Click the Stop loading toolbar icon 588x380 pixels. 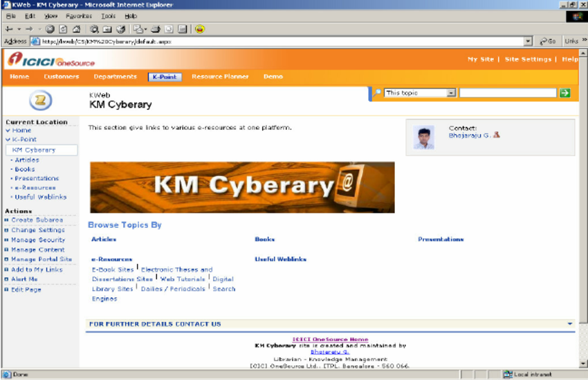tap(50, 29)
